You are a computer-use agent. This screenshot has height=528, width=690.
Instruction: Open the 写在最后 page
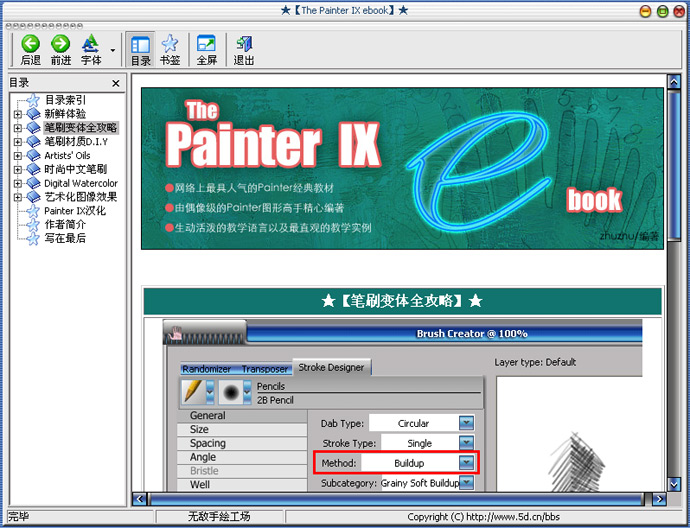[65, 238]
